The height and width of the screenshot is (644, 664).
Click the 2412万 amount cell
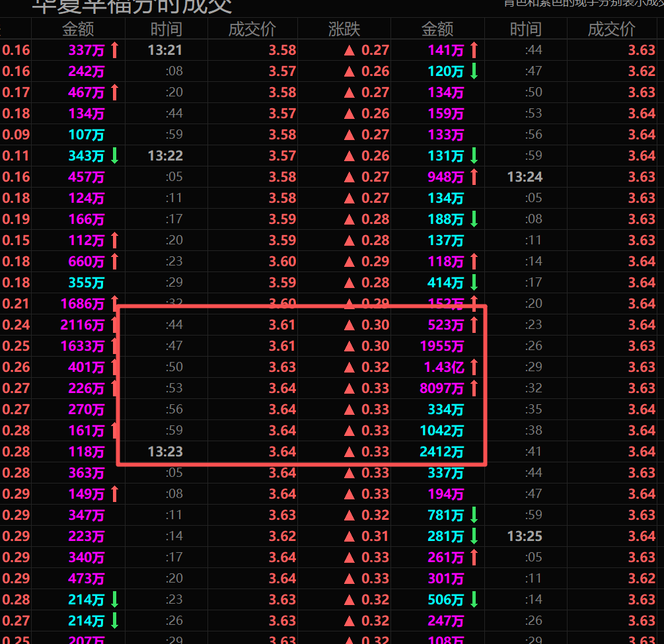coord(442,452)
